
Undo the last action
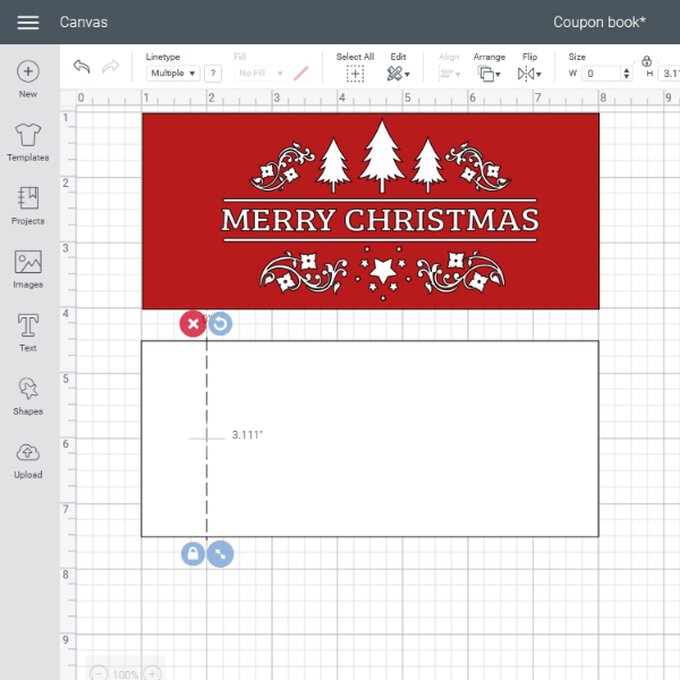click(x=82, y=66)
